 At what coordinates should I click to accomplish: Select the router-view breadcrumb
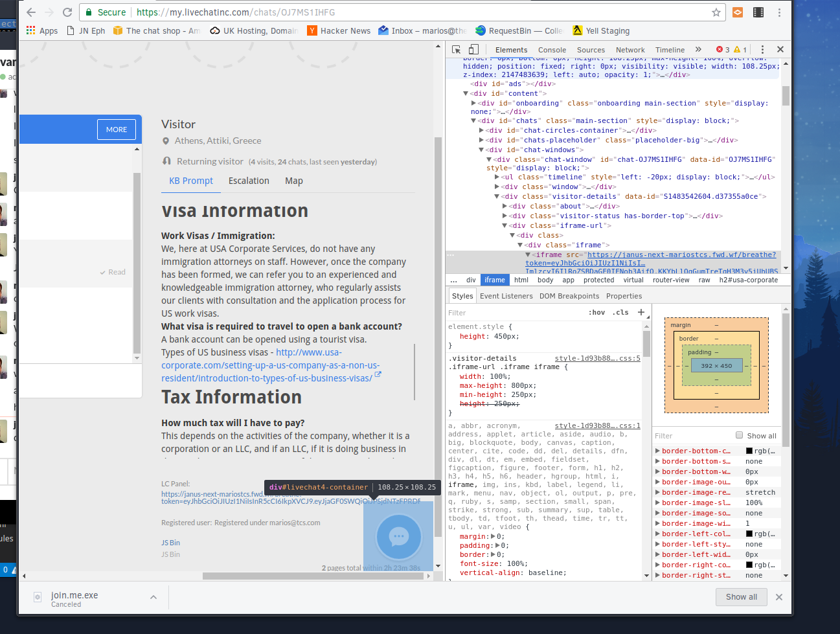point(671,280)
